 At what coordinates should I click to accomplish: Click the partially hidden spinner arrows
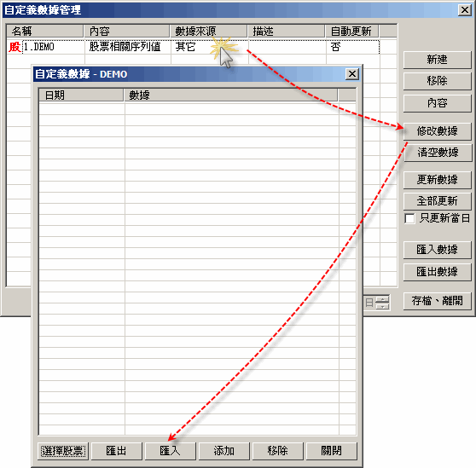pos(382,303)
